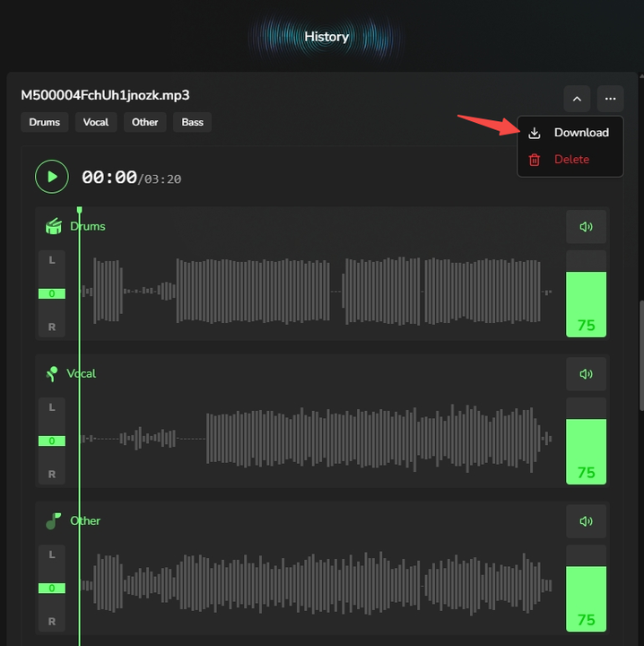Click the /03:20 total duration
The width and height of the screenshot is (644, 646).
pyautogui.click(x=160, y=179)
